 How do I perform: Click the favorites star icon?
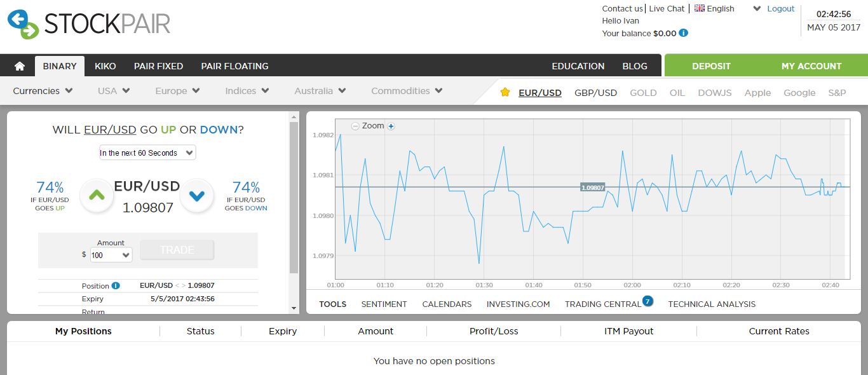[x=505, y=92]
